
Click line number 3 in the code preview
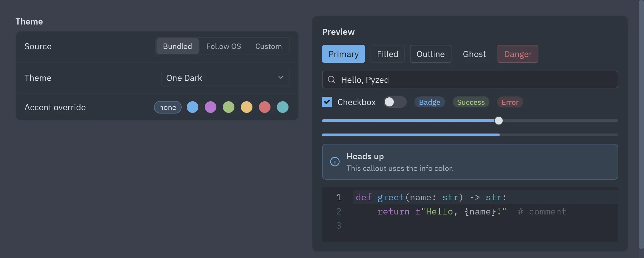339,225
